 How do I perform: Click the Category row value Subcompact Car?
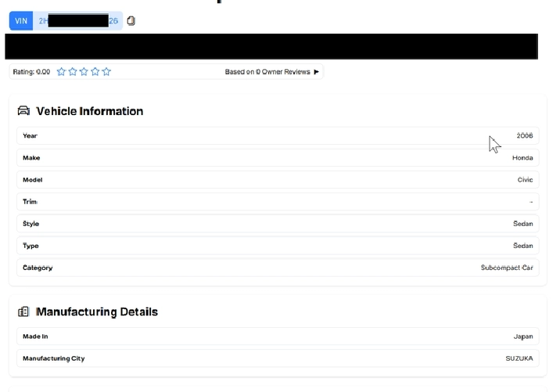(x=507, y=268)
